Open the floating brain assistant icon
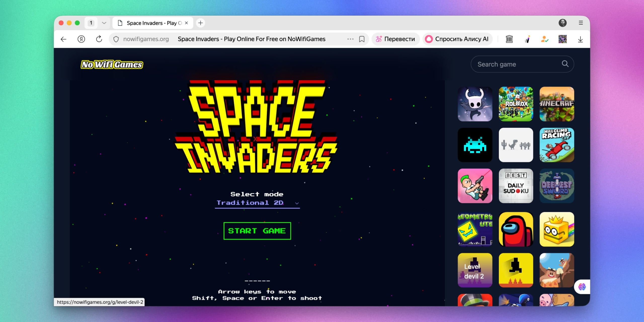The height and width of the screenshot is (322, 644). coord(582,287)
